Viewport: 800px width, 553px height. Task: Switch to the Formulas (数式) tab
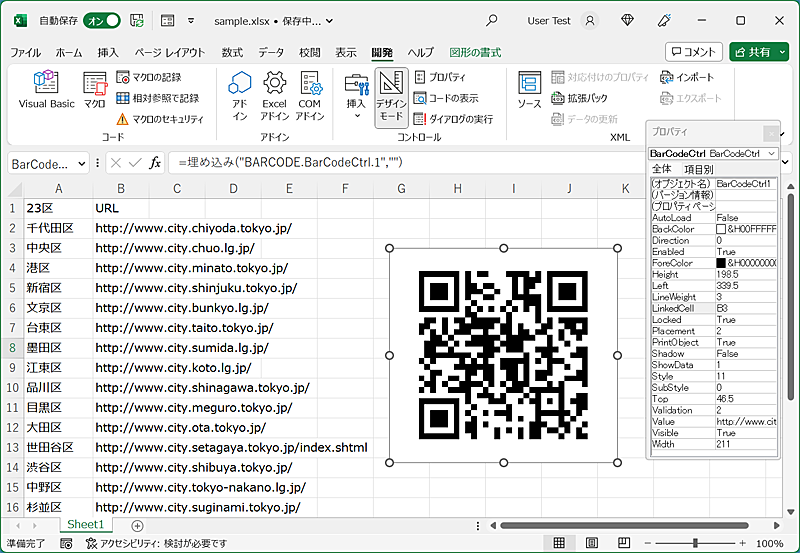(x=232, y=53)
